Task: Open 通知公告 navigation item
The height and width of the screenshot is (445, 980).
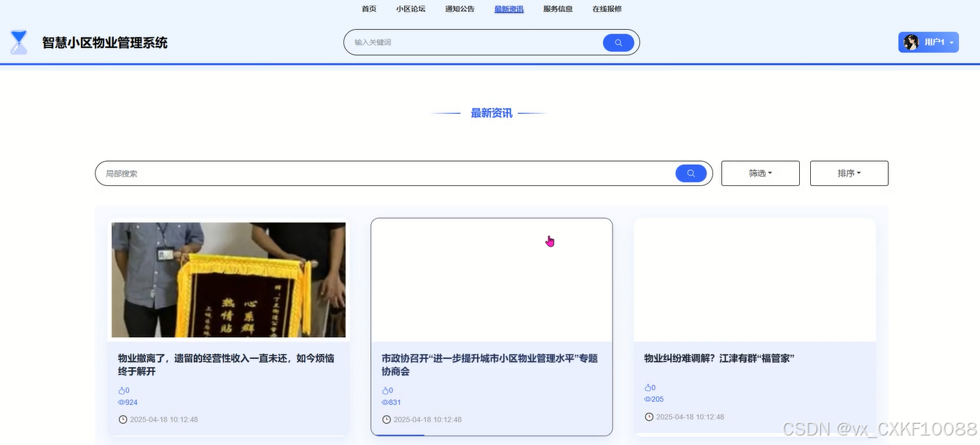Action: click(x=460, y=9)
